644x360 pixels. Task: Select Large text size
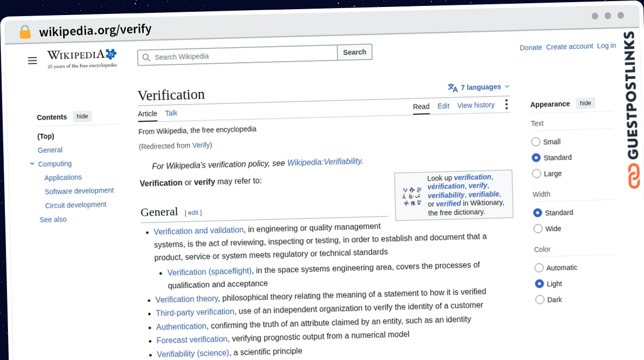[x=537, y=174]
